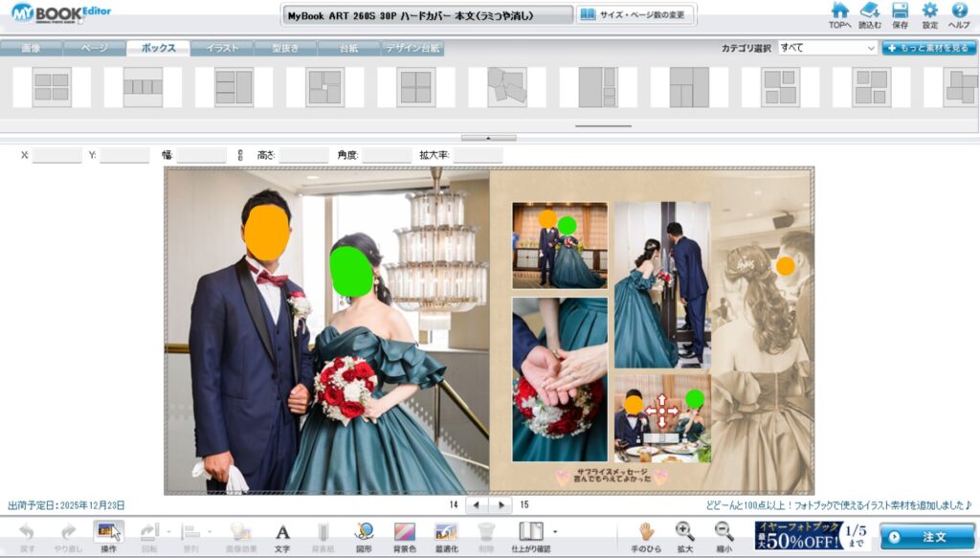
Task: Click the 読込む import icon
Action: (x=870, y=15)
